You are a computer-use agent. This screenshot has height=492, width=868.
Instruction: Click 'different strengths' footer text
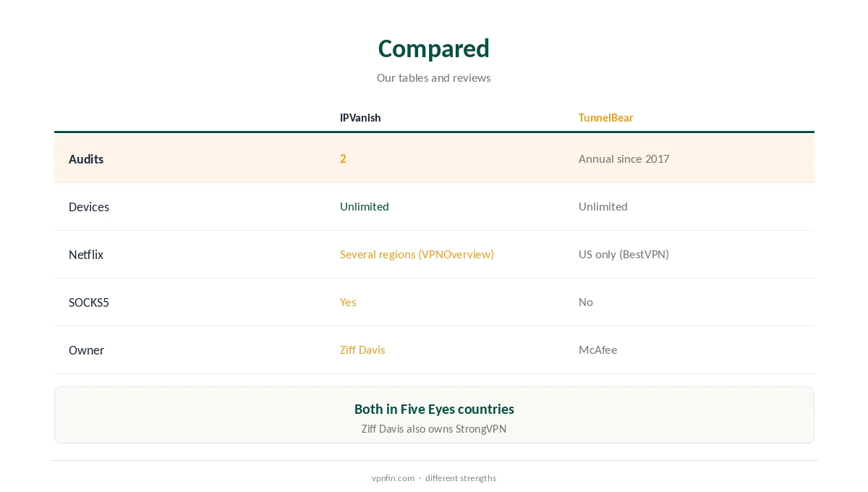point(461,478)
